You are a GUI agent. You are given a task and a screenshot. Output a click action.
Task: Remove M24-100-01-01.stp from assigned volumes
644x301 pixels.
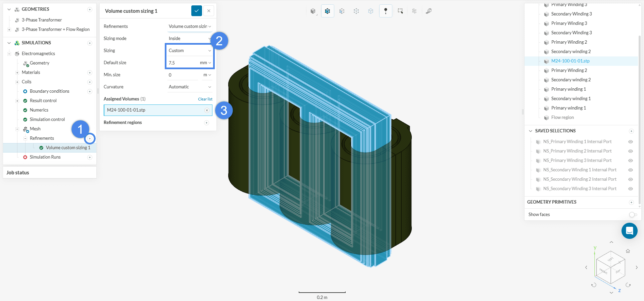[207, 110]
